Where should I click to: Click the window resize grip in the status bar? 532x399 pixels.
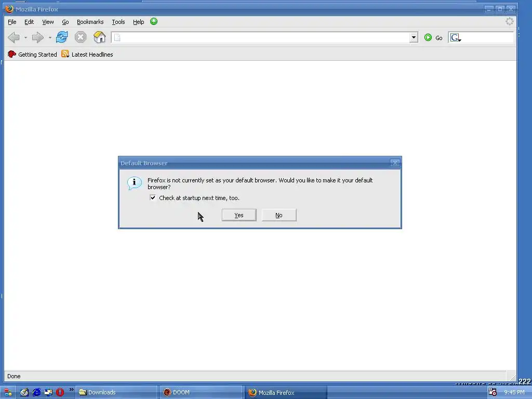512,377
